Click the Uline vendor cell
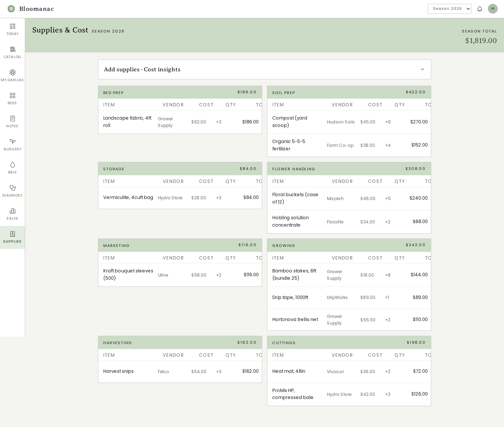This screenshot has height=427, width=504. (x=163, y=275)
